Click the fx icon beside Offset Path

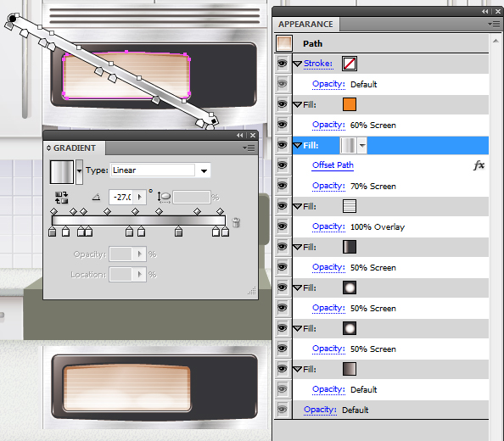[x=479, y=165]
